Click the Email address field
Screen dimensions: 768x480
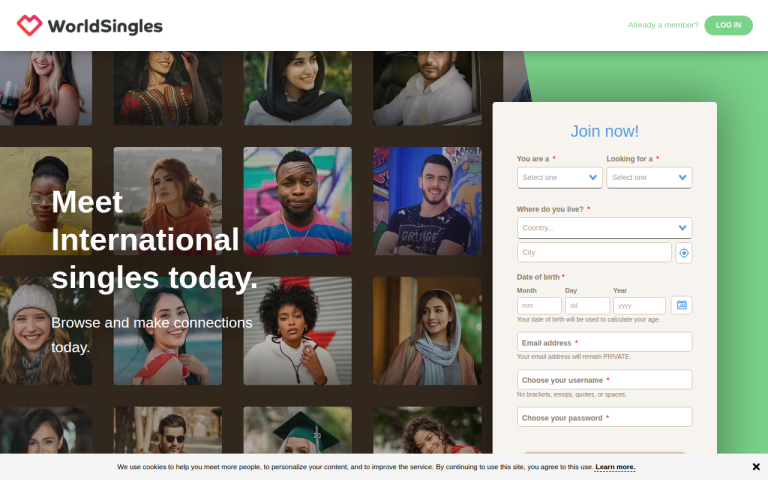[604, 342]
